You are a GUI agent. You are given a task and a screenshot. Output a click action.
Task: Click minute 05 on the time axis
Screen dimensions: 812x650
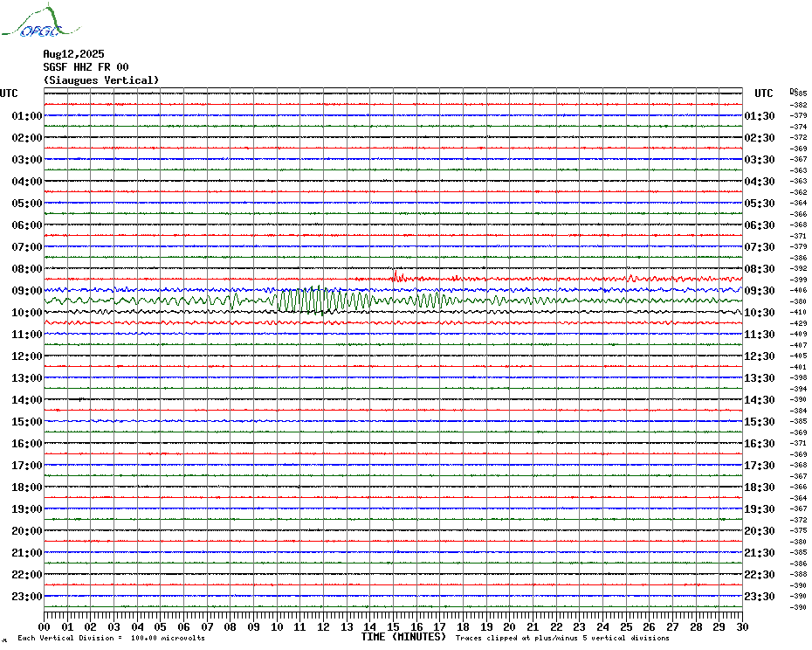pyautogui.click(x=161, y=627)
